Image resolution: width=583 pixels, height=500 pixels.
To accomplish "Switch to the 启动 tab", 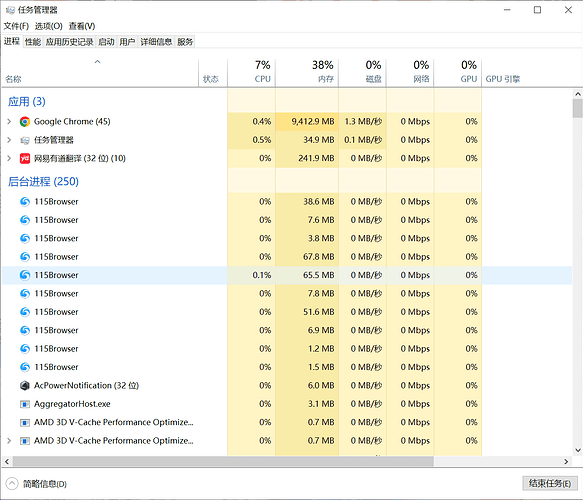I will (x=106, y=42).
